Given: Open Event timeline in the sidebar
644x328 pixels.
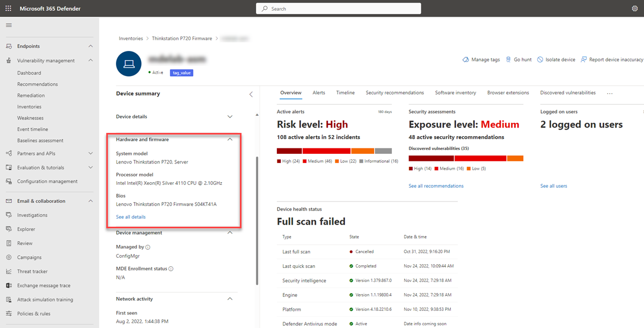Looking at the screenshot, I should (x=32, y=129).
